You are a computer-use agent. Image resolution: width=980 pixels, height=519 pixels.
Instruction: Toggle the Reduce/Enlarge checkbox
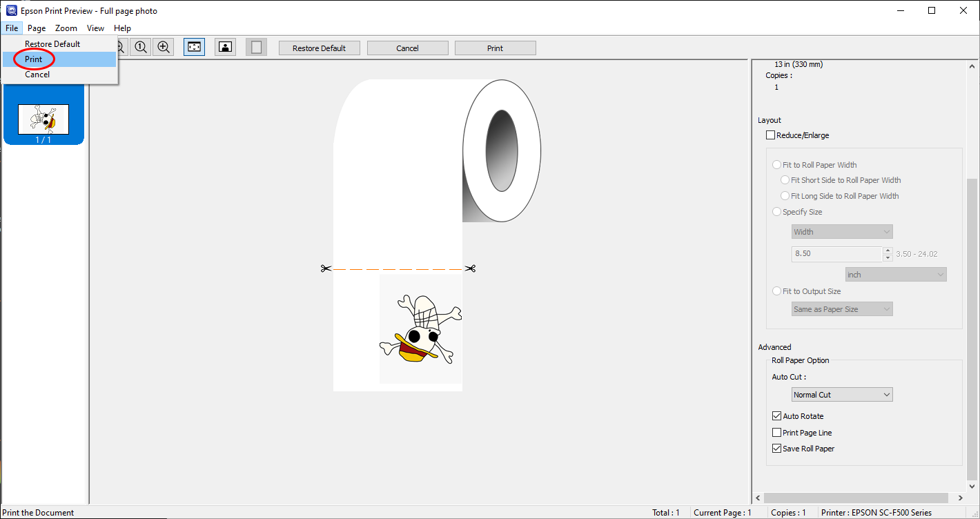pos(771,135)
